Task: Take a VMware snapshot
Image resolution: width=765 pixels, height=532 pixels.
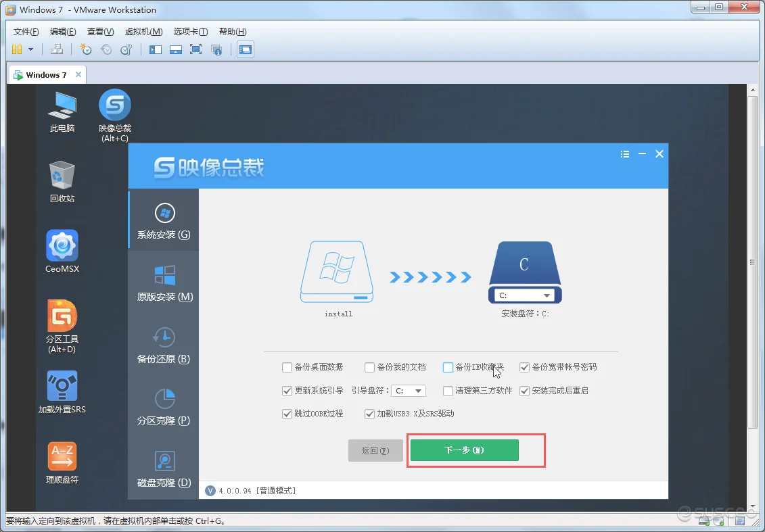Action: (x=85, y=49)
